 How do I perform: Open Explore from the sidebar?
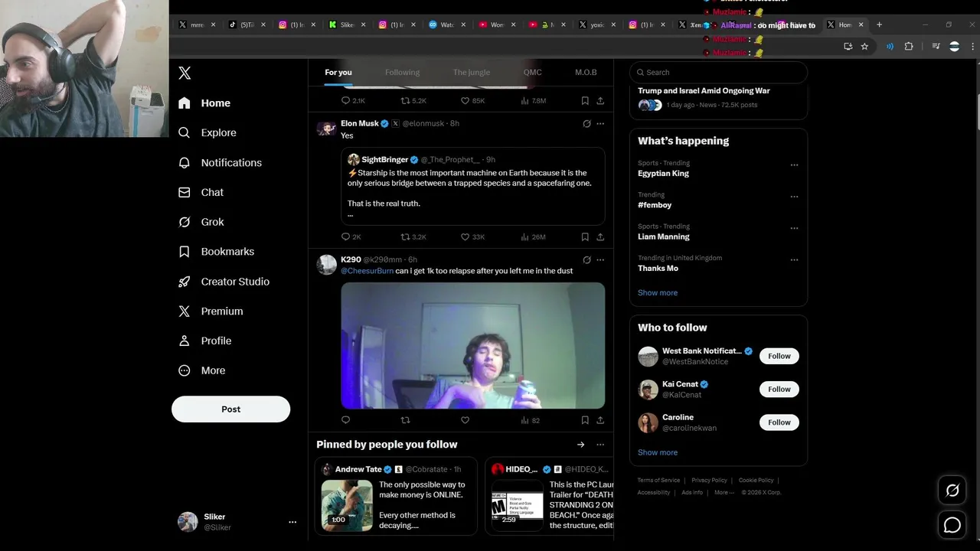207,132
